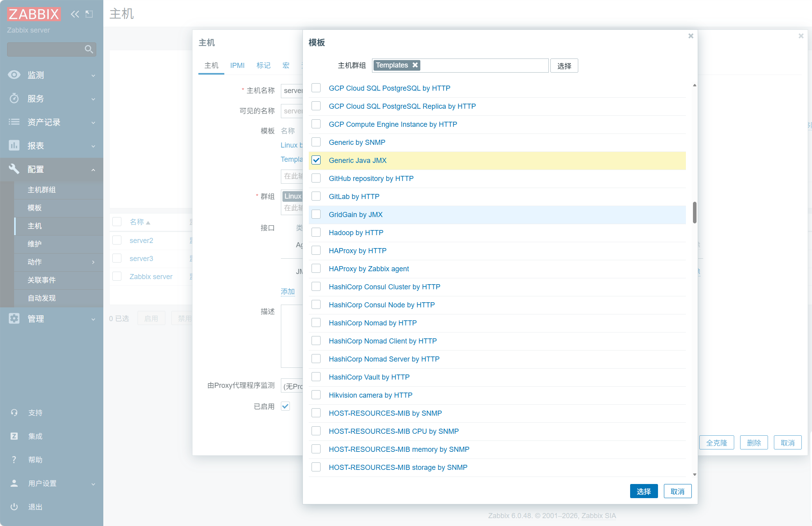Click the eye icon for 监测
The width and height of the screenshot is (812, 526).
pos(14,75)
